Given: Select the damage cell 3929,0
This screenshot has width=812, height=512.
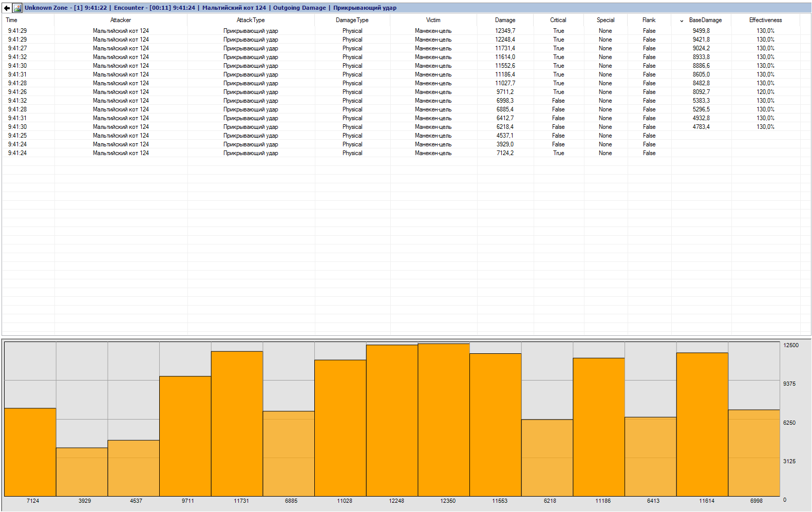Looking at the screenshot, I should click(x=505, y=144).
